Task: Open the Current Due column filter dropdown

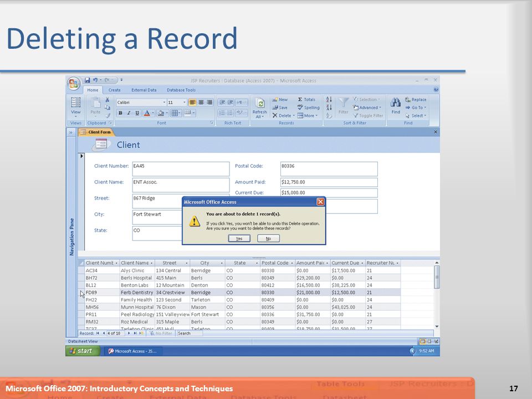Action: point(362,263)
